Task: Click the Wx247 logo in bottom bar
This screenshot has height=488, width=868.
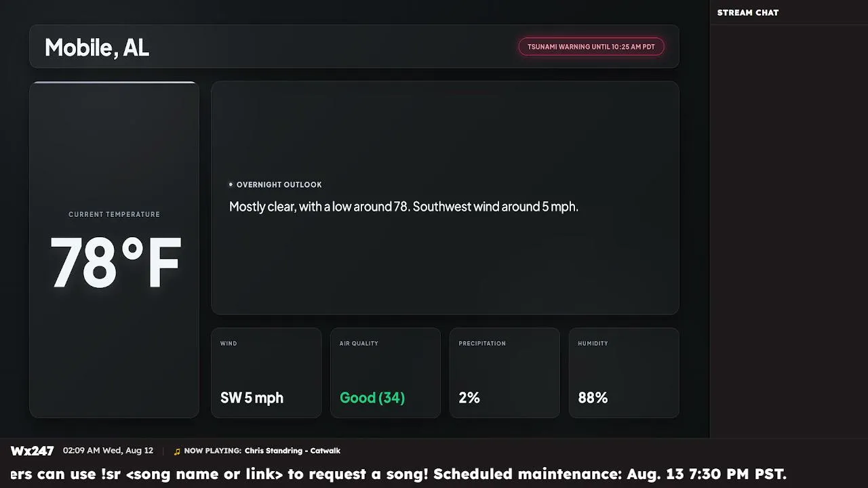Action: click(32, 451)
